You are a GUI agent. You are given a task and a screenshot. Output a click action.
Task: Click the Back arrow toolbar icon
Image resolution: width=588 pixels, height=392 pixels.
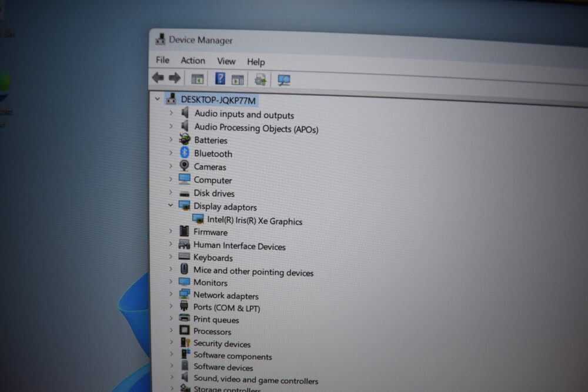tap(158, 78)
